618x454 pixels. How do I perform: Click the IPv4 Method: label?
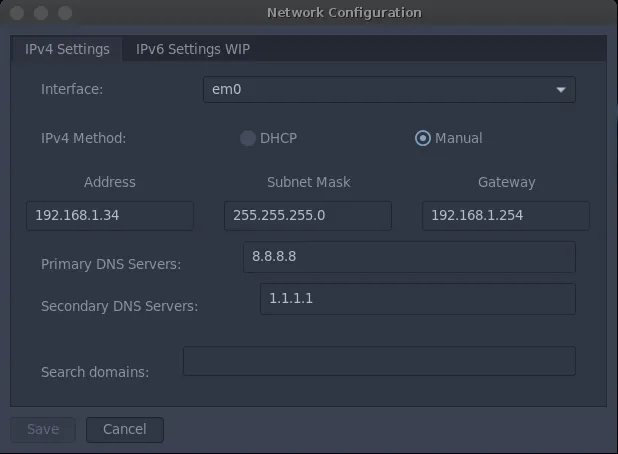coord(84,138)
